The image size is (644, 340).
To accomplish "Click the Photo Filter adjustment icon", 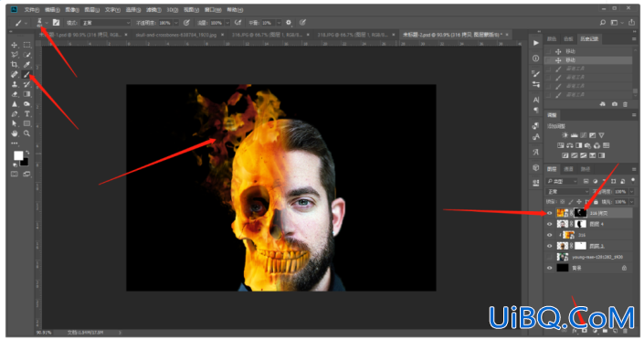I will coord(587,145).
